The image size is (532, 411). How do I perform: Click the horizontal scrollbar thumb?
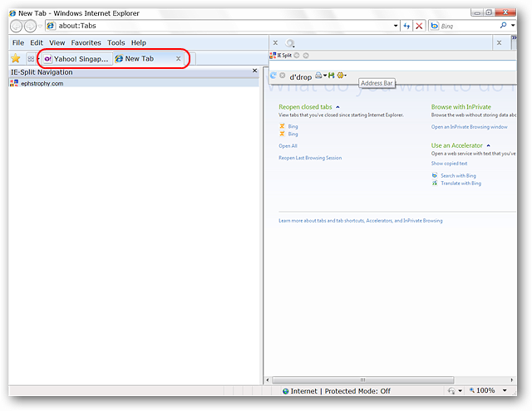click(362, 380)
